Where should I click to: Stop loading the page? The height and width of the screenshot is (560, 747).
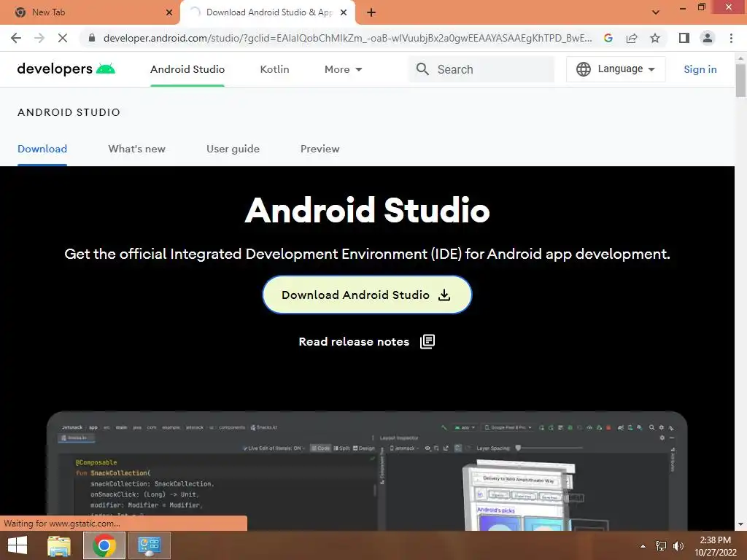click(x=63, y=38)
